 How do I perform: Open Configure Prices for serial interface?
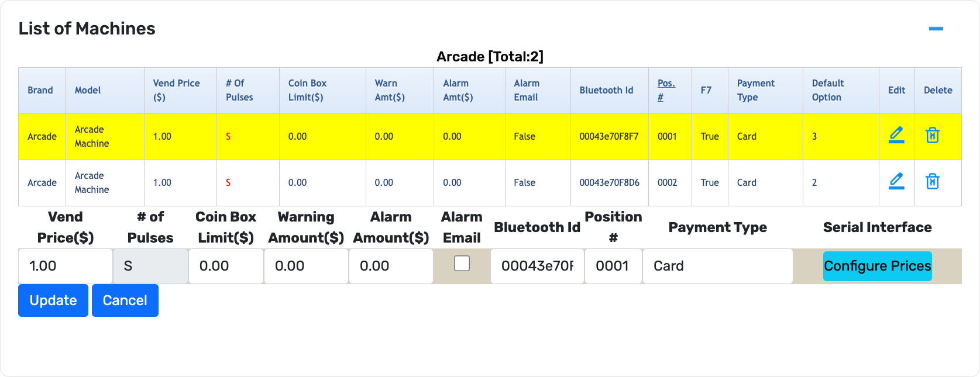(877, 266)
